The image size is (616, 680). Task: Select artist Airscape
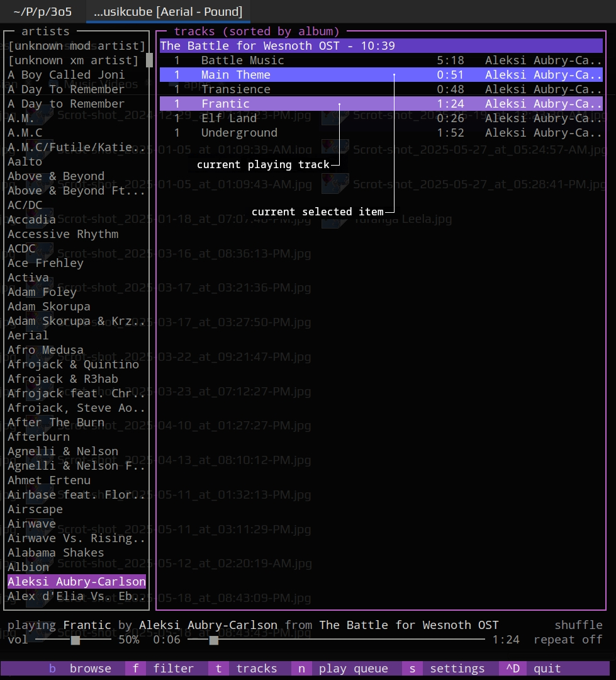tap(35, 509)
